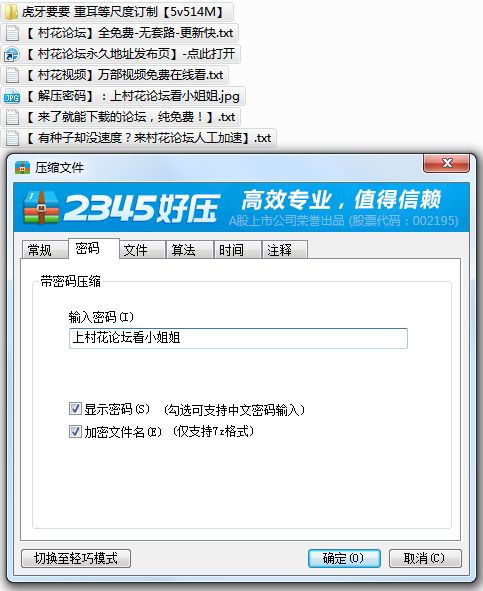Image resolution: width=483 pixels, height=591 pixels.
Task: Click the shortcut icon for 村花论坛永久地址发布页
Action: [x=12, y=54]
